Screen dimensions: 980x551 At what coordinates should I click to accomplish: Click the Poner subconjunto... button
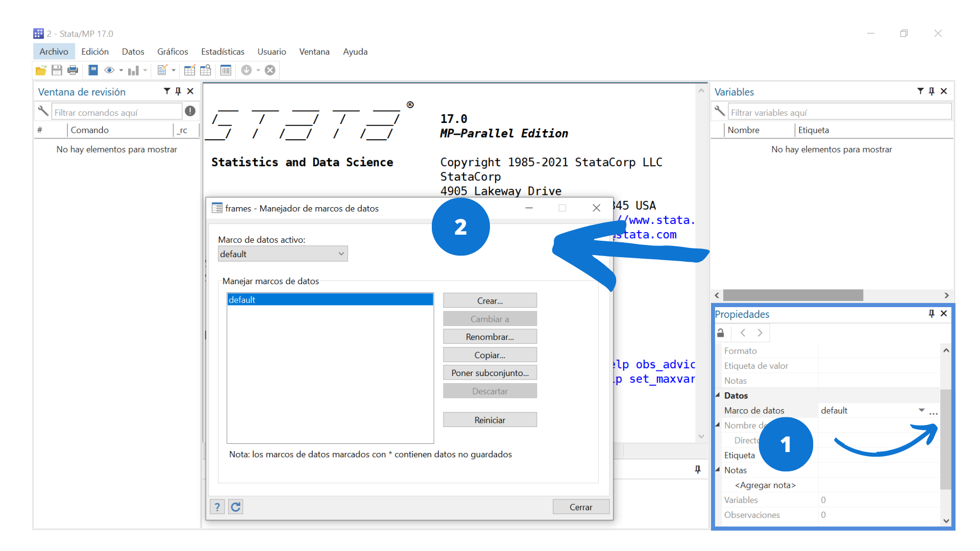click(490, 373)
